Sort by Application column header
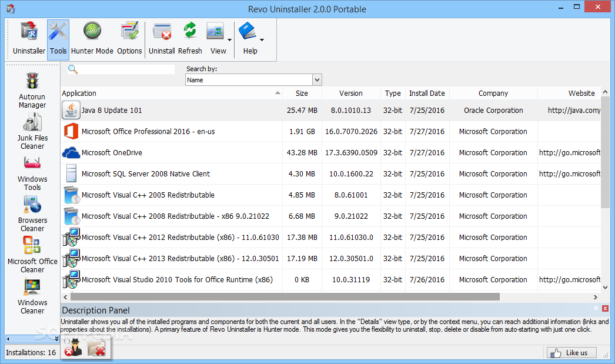Viewport: 615px width, 364px height. 172,93
